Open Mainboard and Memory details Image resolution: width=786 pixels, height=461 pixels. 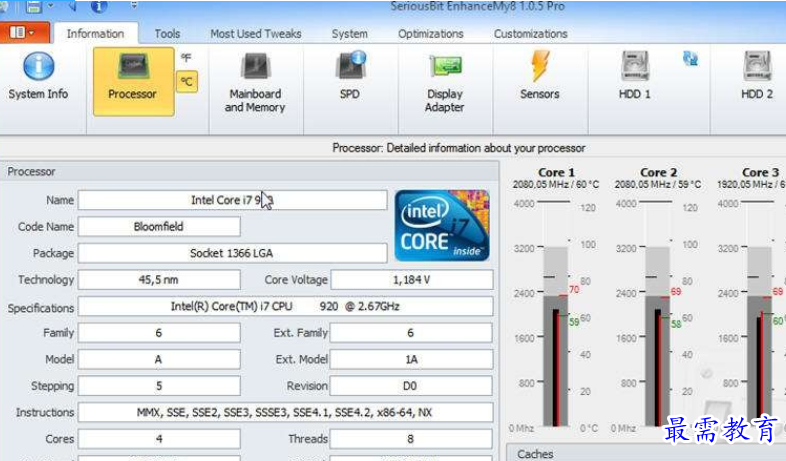click(254, 80)
